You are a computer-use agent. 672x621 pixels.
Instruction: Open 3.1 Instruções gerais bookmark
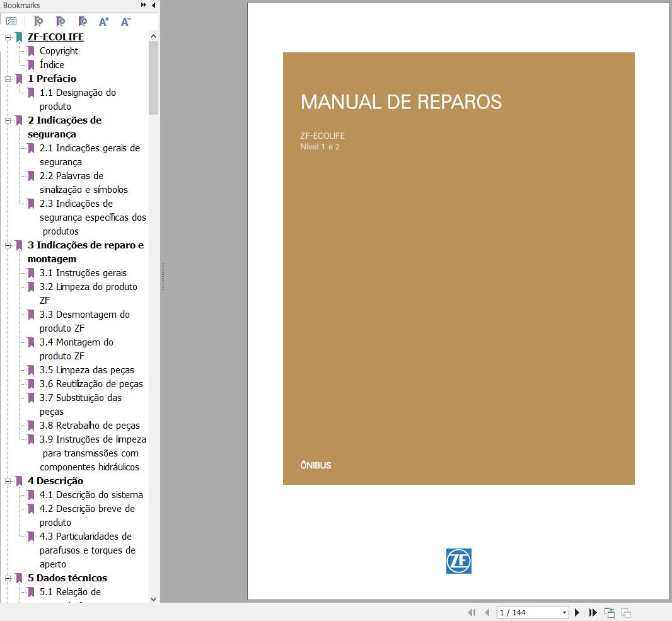pos(83,273)
